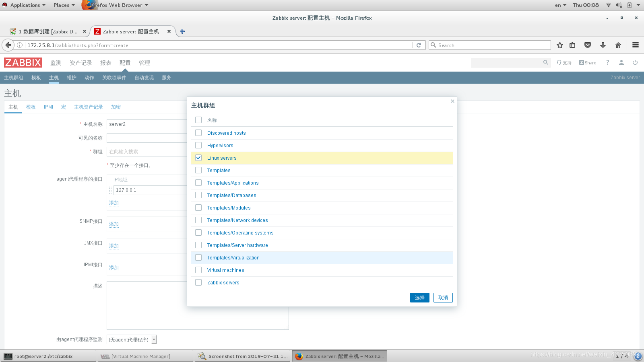Click the Zabbix logout power icon
644x362 pixels.
pos(635,62)
